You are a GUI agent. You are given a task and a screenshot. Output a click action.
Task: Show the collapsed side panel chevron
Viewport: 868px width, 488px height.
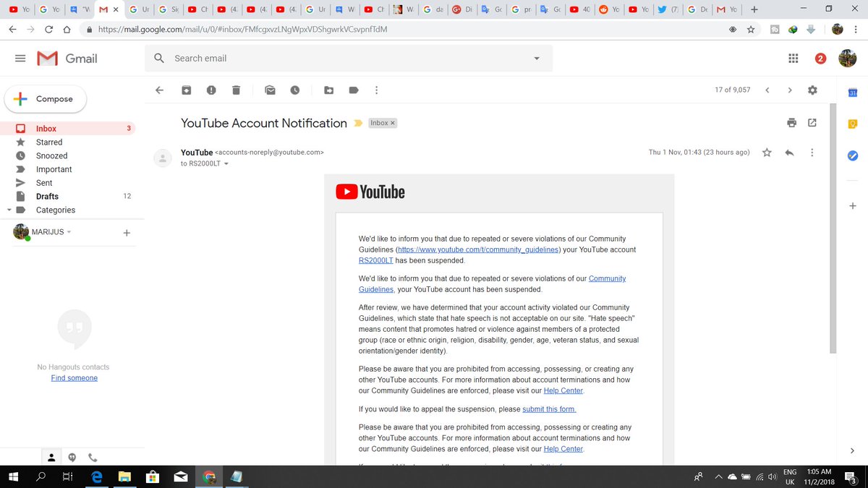click(853, 451)
